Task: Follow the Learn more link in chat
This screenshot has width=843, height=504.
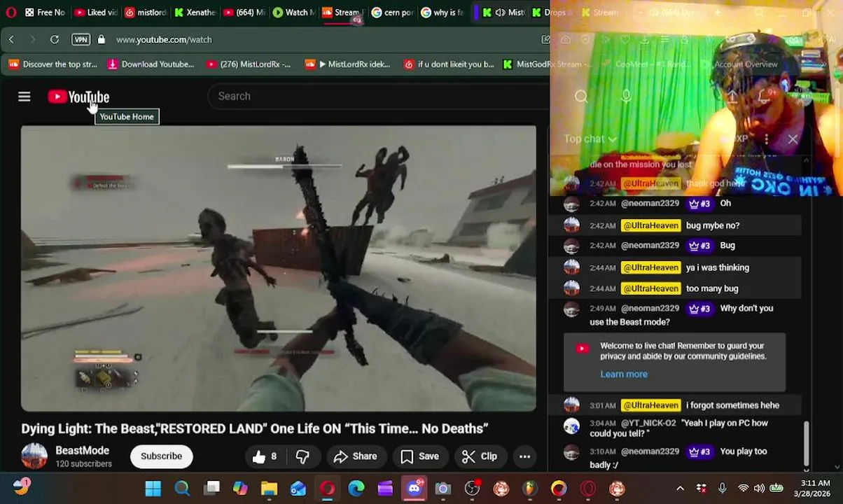Action: (x=624, y=374)
